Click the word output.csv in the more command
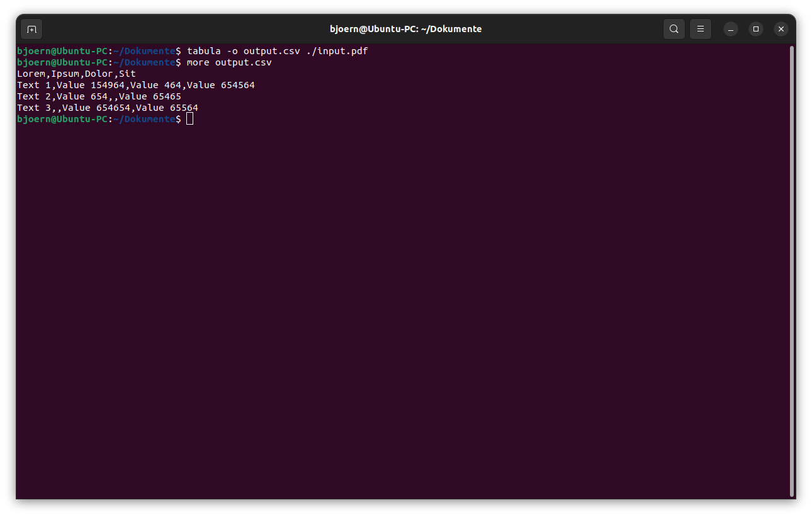 (243, 62)
